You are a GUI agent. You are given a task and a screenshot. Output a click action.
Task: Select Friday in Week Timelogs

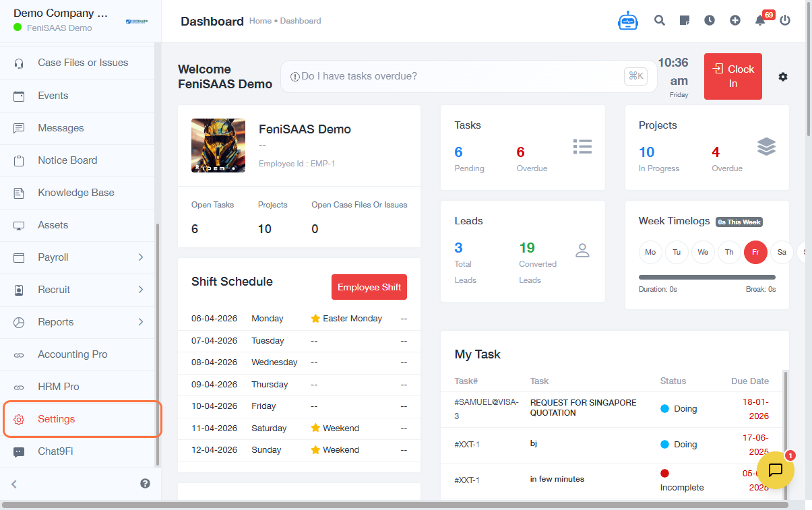click(755, 252)
